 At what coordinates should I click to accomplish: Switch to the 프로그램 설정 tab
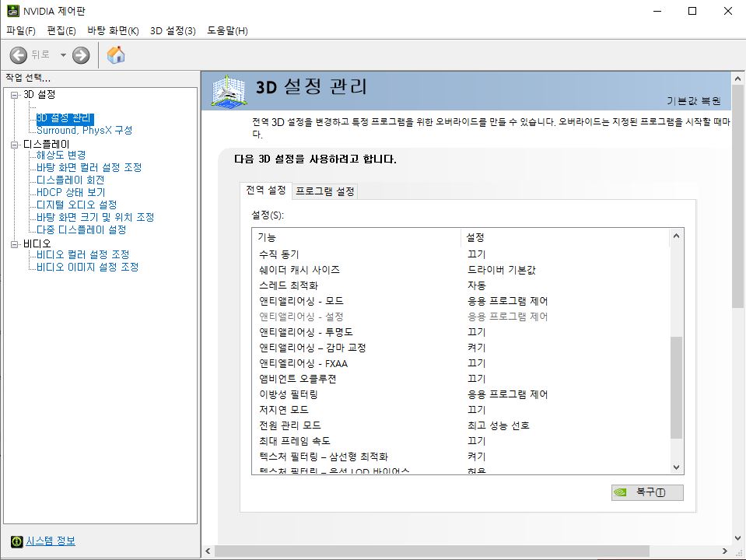coord(325,191)
